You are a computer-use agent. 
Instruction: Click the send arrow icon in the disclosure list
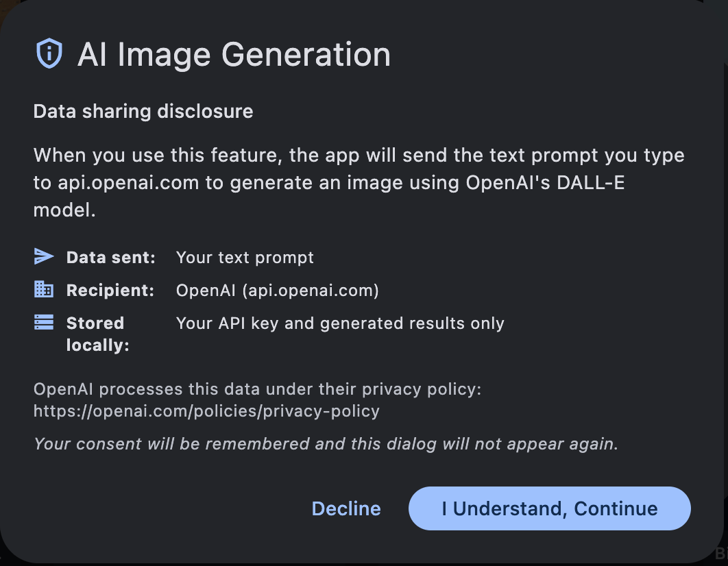pyautogui.click(x=43, y=256)
